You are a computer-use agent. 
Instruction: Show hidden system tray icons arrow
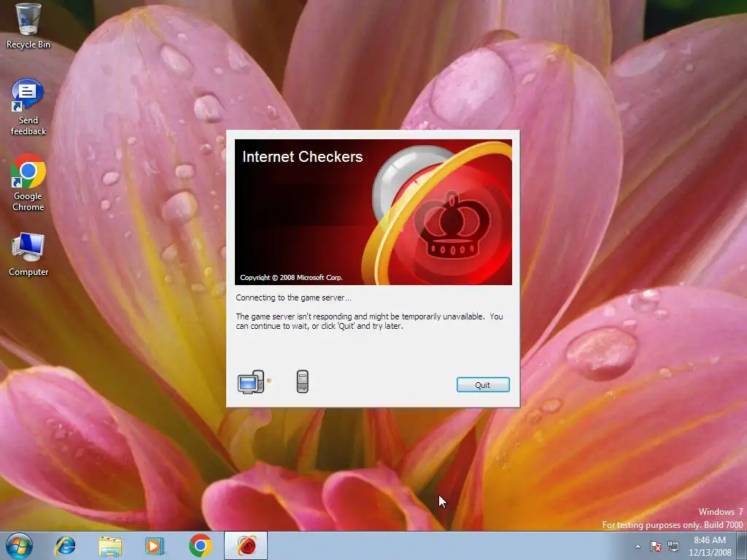(638, 546)
